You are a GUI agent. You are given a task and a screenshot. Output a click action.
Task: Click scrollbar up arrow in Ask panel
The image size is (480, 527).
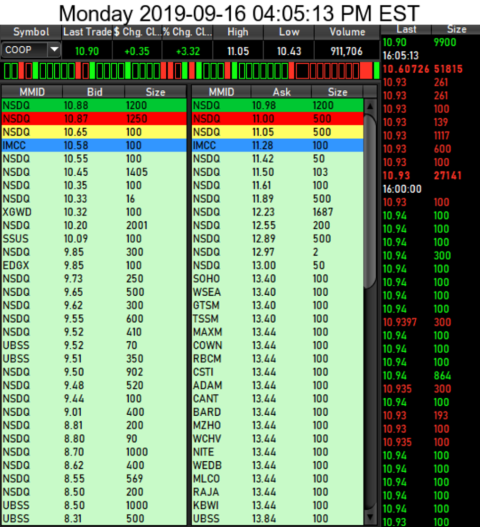click(x=370, y=106)
